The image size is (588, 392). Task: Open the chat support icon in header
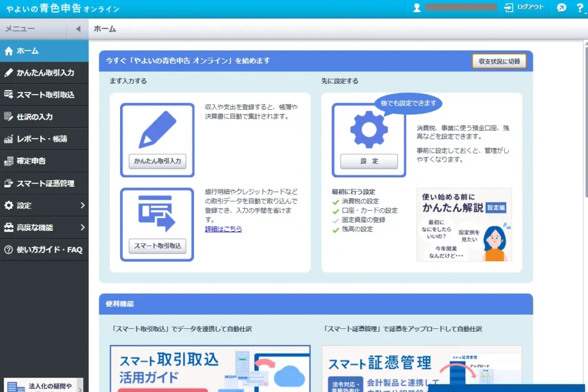tap(562, 7)
